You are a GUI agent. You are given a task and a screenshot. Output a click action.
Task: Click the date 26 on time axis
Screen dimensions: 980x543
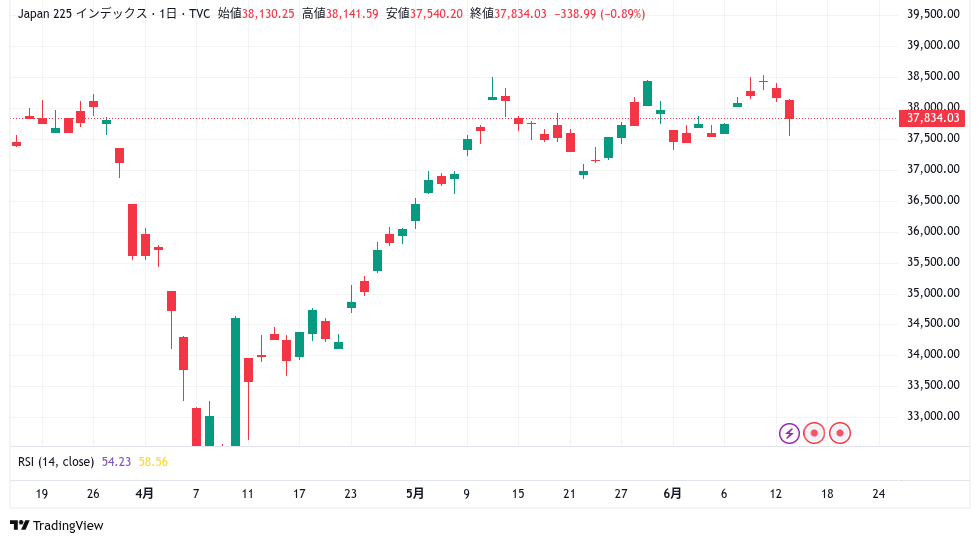(93, 494)
